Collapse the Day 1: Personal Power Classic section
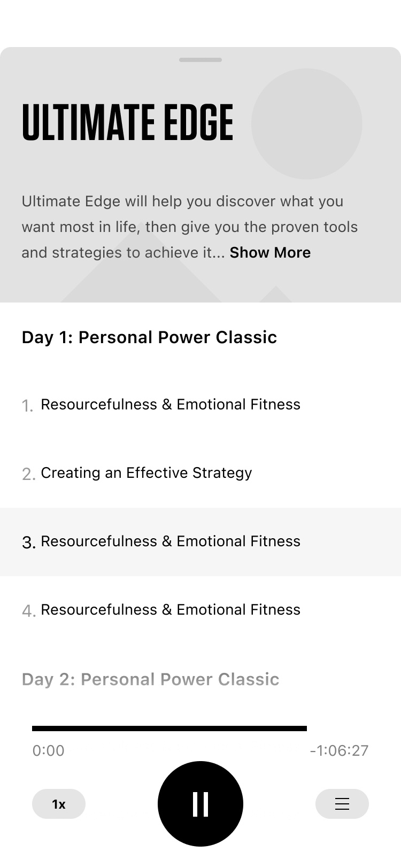This screenshot has height=868, width=401. point(149,337)
